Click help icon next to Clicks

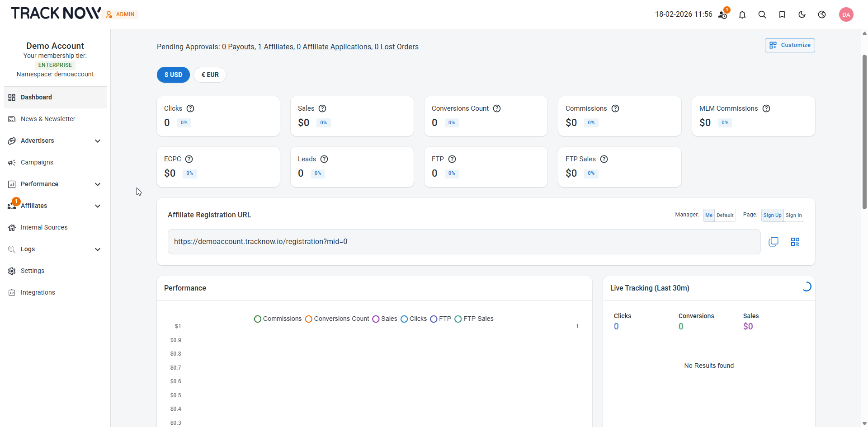tap(190, 108)
